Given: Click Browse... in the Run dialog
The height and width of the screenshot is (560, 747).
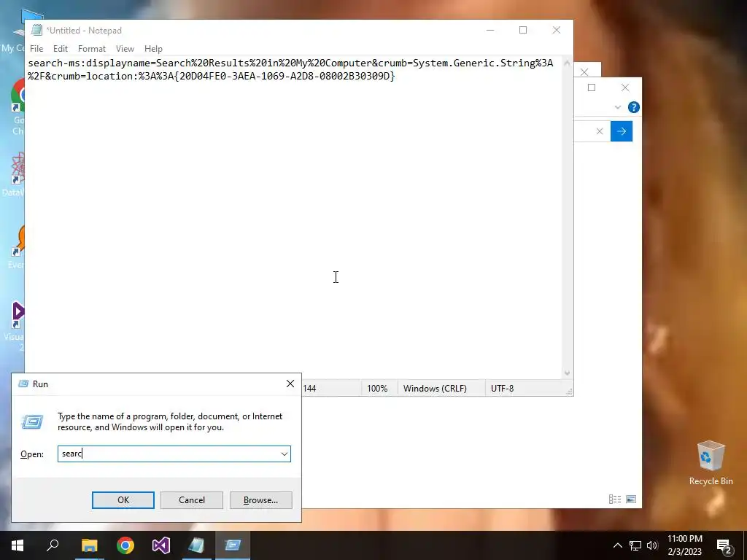Looking at the screenshot, I should (260, 500).
